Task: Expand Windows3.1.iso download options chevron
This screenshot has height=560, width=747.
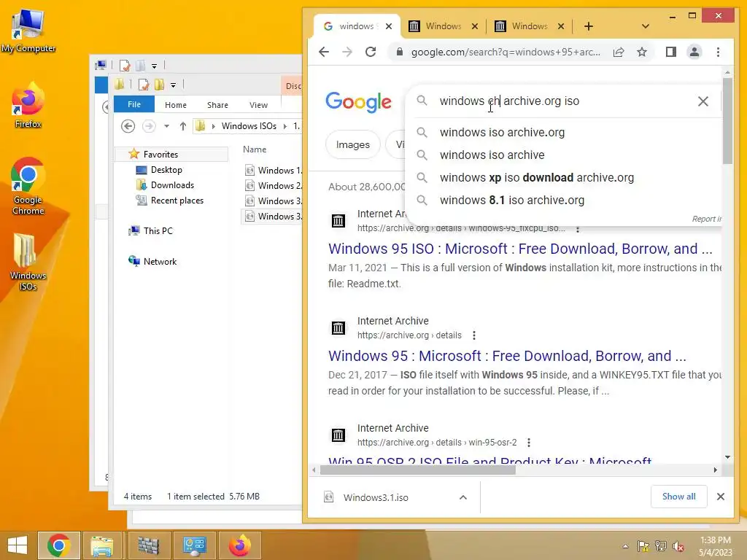Action: click(463, 497)
